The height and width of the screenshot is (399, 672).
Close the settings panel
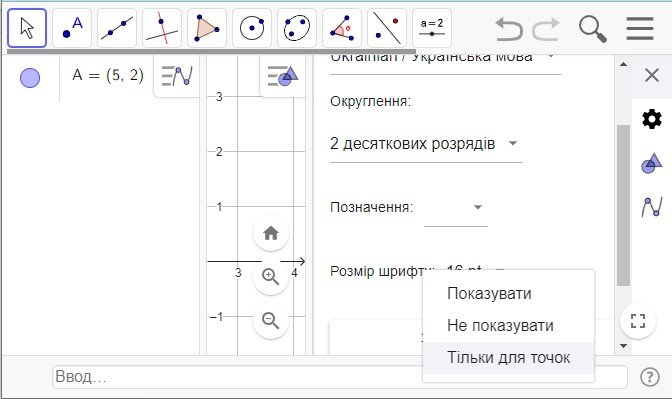(652, 75)
